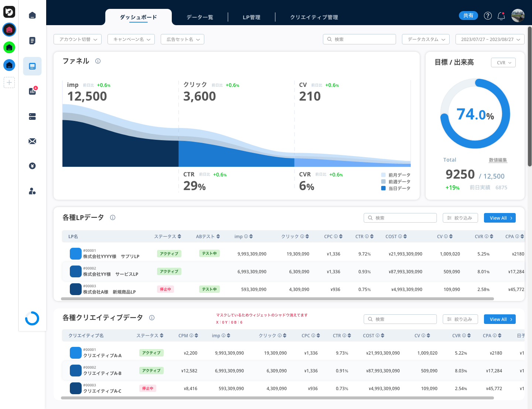Expand the アカウント切替 dropdown

[78, 39]
